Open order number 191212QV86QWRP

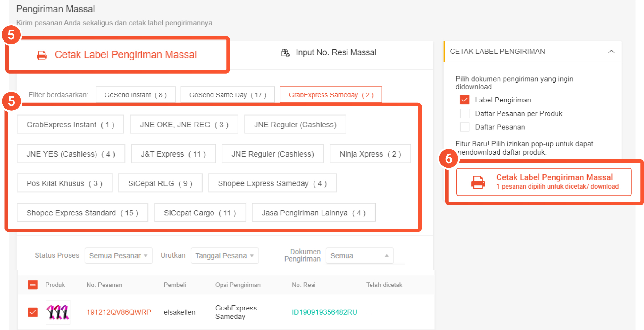click(x=119, y=312)
